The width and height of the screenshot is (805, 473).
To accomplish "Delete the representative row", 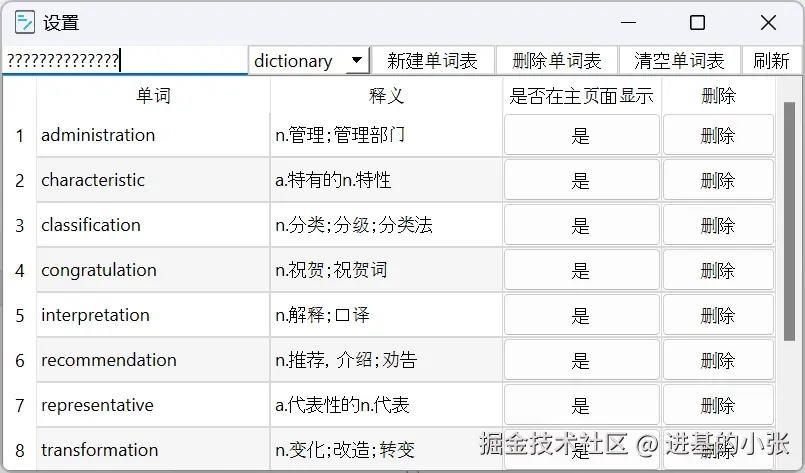I will coord(718,405).
